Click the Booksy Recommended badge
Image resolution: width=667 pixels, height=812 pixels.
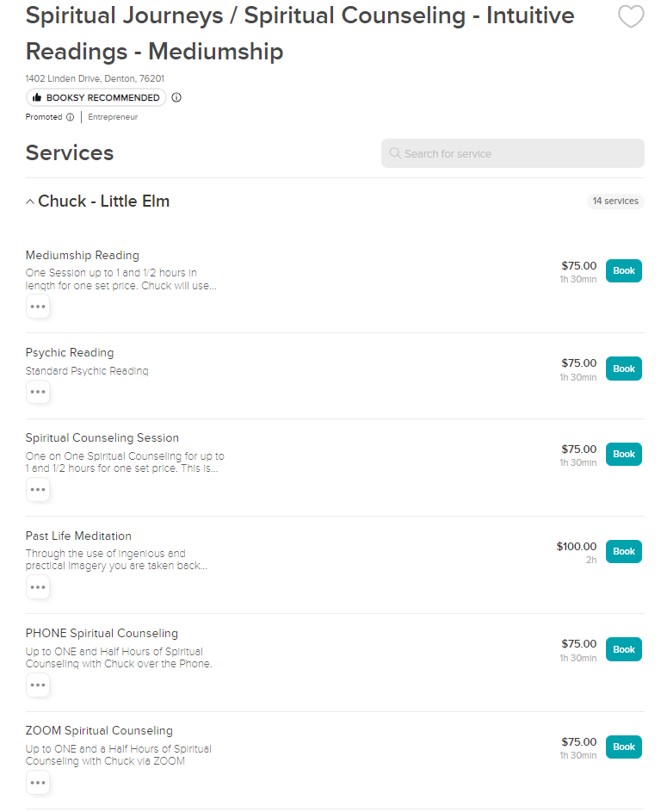[96, 97]
